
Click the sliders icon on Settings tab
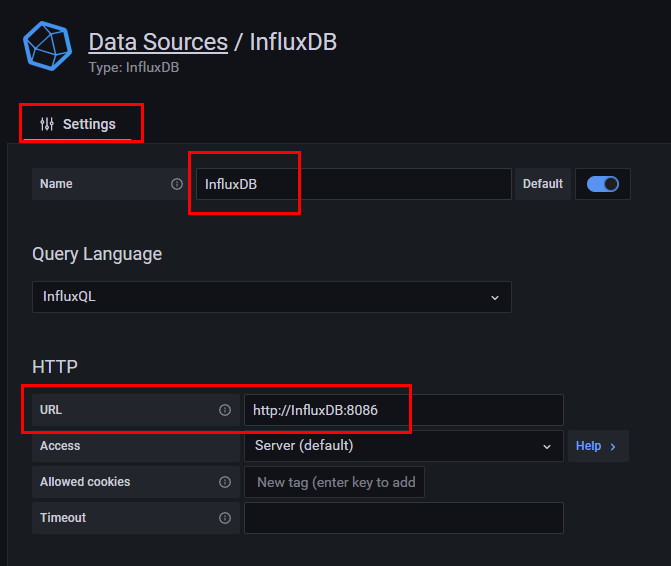click(47, 124)
